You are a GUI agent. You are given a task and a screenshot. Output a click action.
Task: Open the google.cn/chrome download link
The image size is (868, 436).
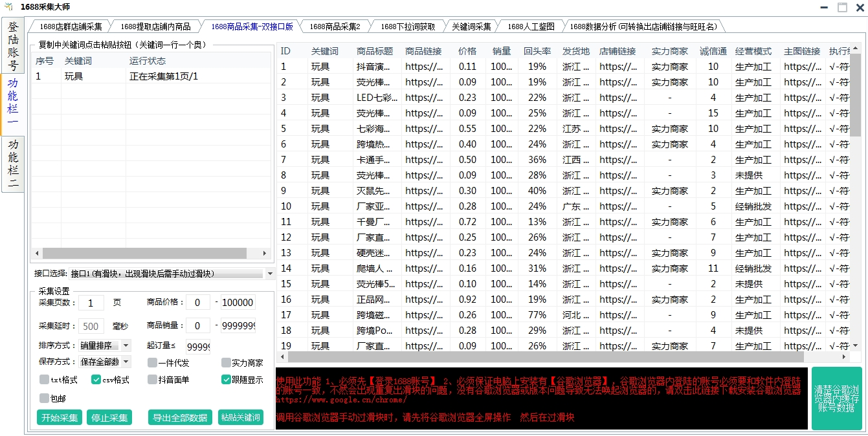pyautogui.click(x=341, y=401)
